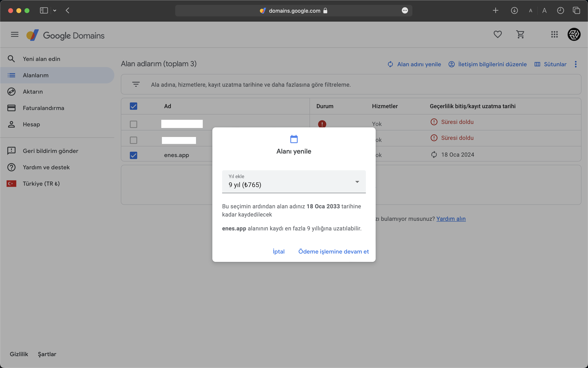
Task: Click the larger text size A
Action: (x=544, y=11)
